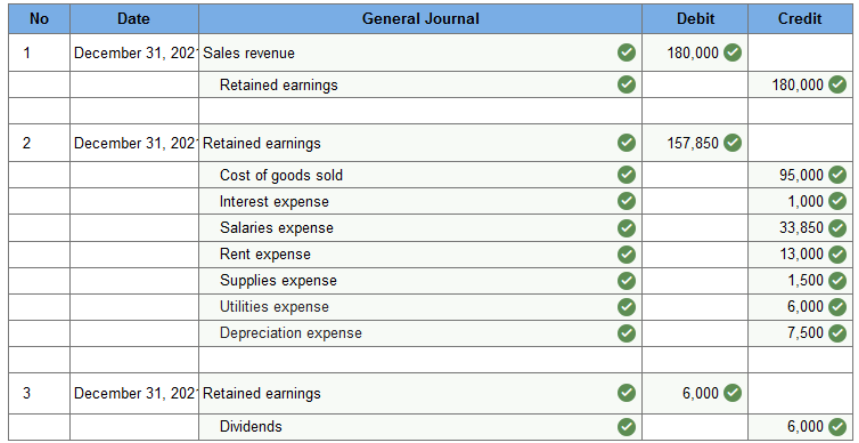
Task: Click checkmark beside Utilities expense account
Action: pos(626,307)
